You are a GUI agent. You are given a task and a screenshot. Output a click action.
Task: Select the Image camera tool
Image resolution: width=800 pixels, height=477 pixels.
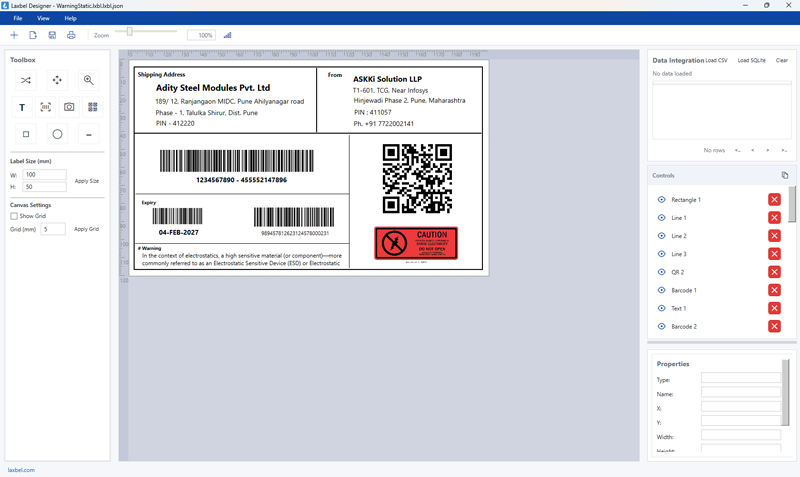[69, 107]
